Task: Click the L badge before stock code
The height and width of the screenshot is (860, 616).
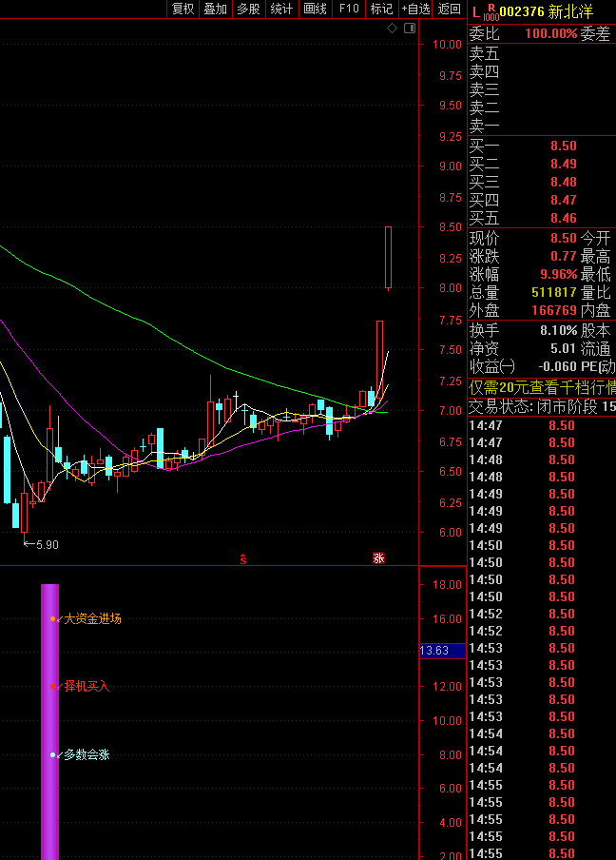Action: [x=475, y=12]
